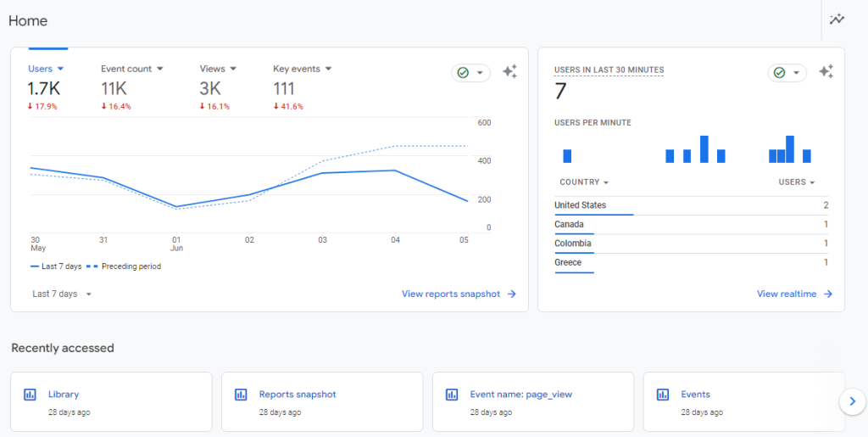868x437 pixels.
Task: Open the Reports snapshot recent item
Action: (322, 401)
